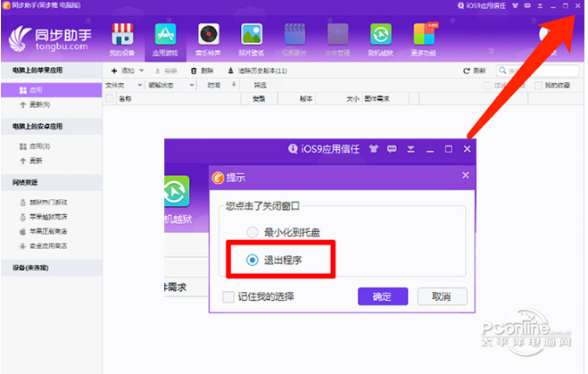Tick the 记住我的选择 checkbox
This screenshot has width=588, height=374.
click(x=228, y=297)
